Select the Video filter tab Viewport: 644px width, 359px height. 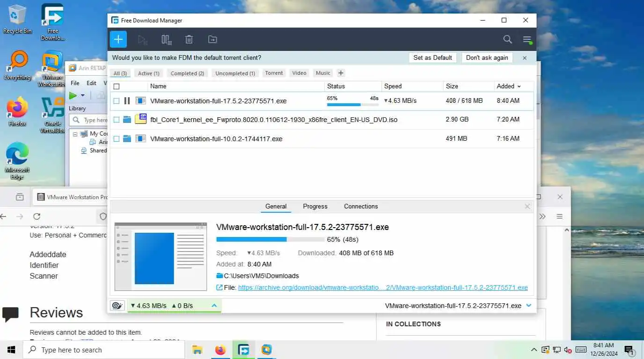(299, 73)
